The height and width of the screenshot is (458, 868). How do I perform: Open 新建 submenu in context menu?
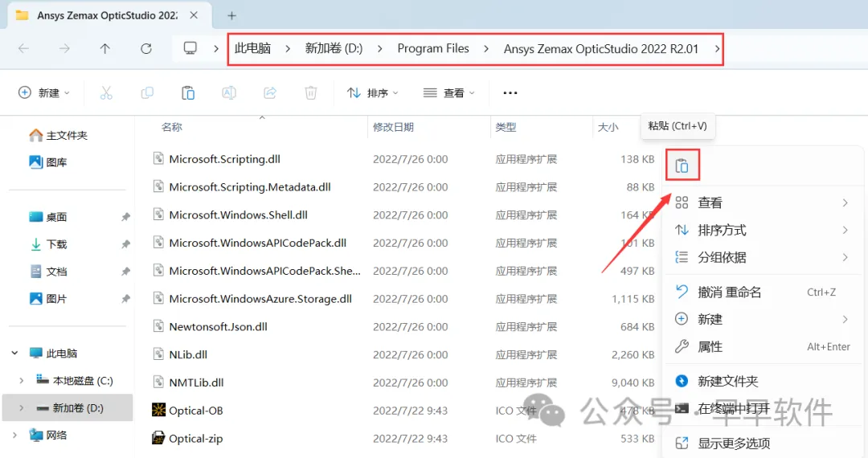762,319
